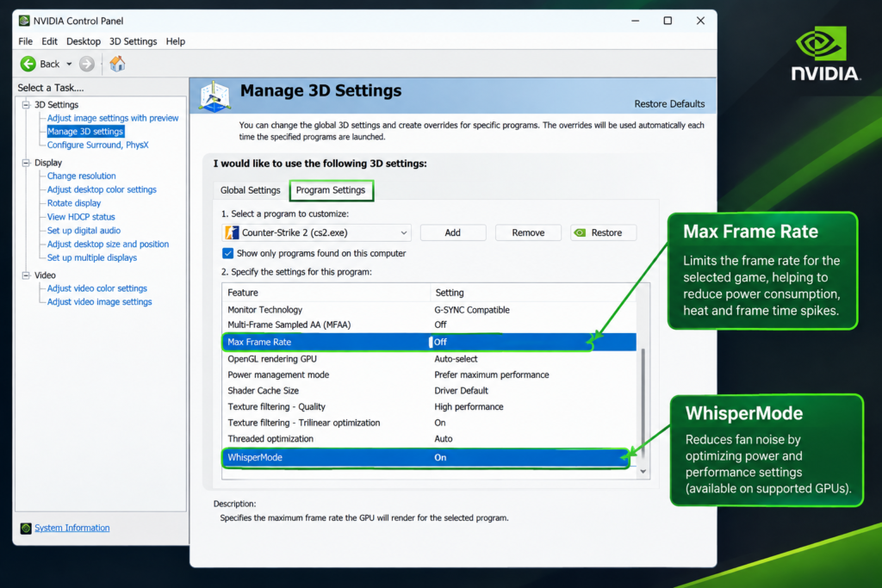Image resolution: width=882 pixels, height=588 pixels.
Task: Click the green Back arrow icon
Action: pos(28,64)
